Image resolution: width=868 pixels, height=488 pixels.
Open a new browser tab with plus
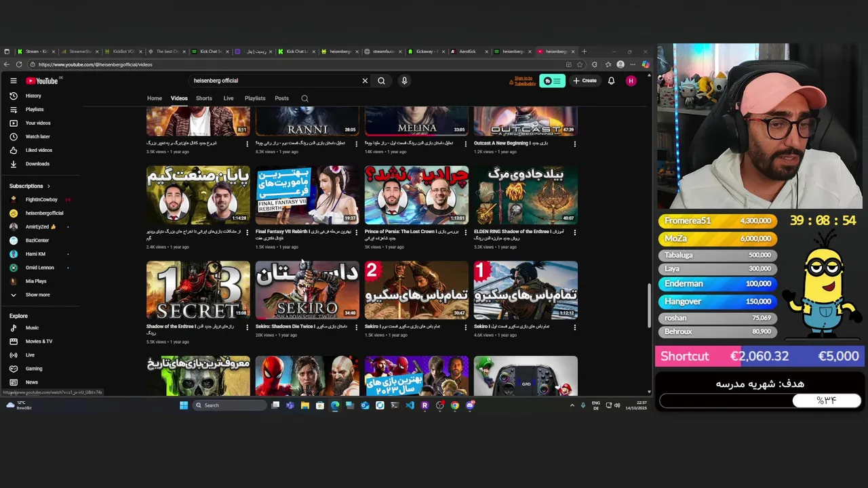[x=584, y=52]
